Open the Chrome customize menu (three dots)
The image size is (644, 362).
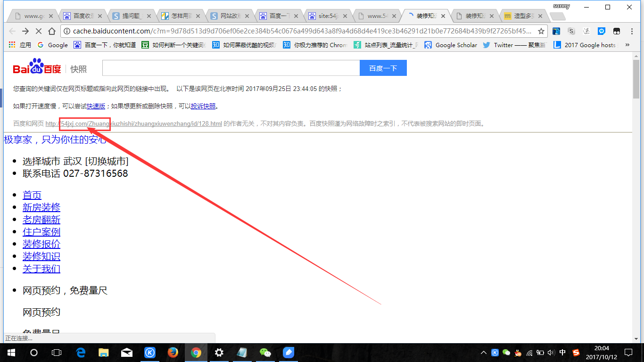click(633, 31)
